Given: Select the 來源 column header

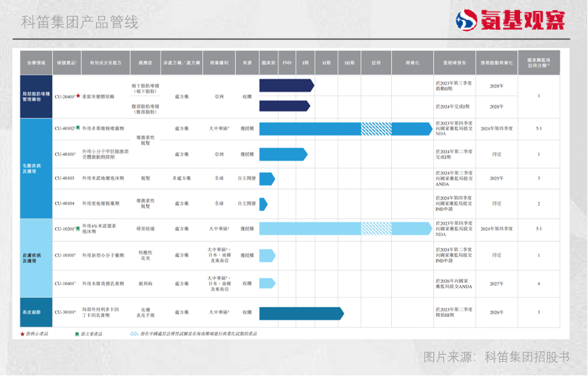Looking at the screenshot, I should (247, 62).
